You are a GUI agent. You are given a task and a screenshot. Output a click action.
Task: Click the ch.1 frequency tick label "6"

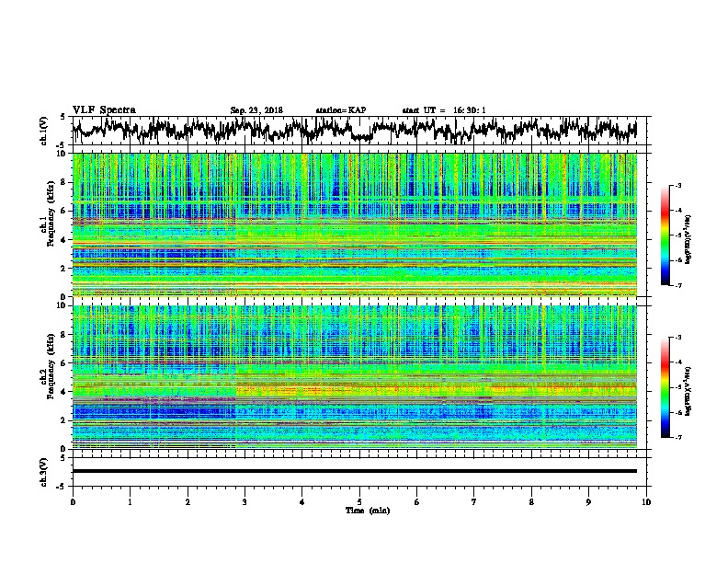point(64,211)
